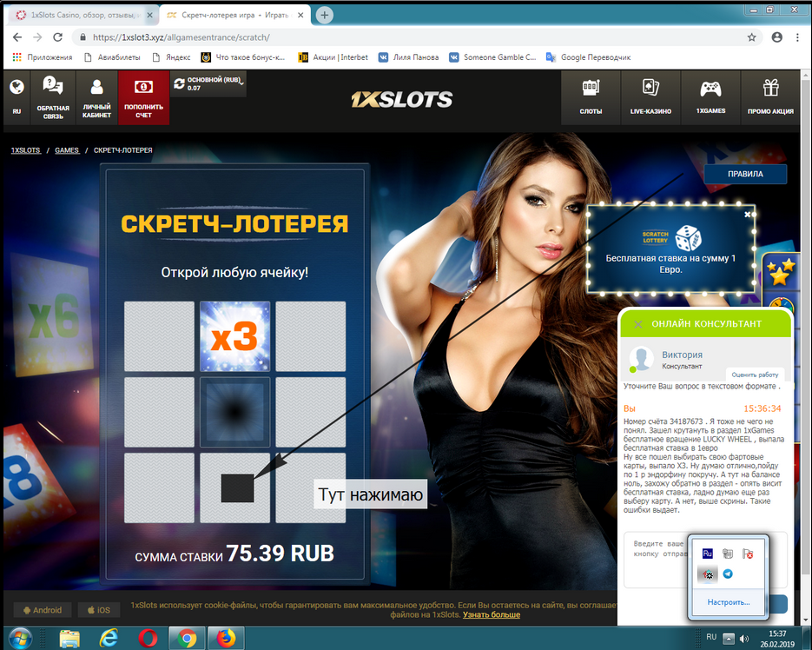Click the Android app download button
Image resolution: width=812 pixels, height=650 pixels.
point(43,610)
